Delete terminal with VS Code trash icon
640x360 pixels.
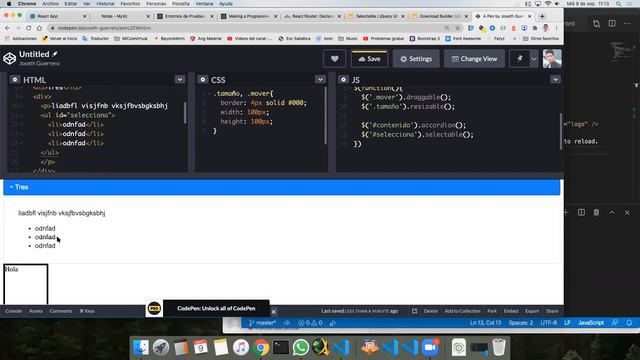coord(596,213)
